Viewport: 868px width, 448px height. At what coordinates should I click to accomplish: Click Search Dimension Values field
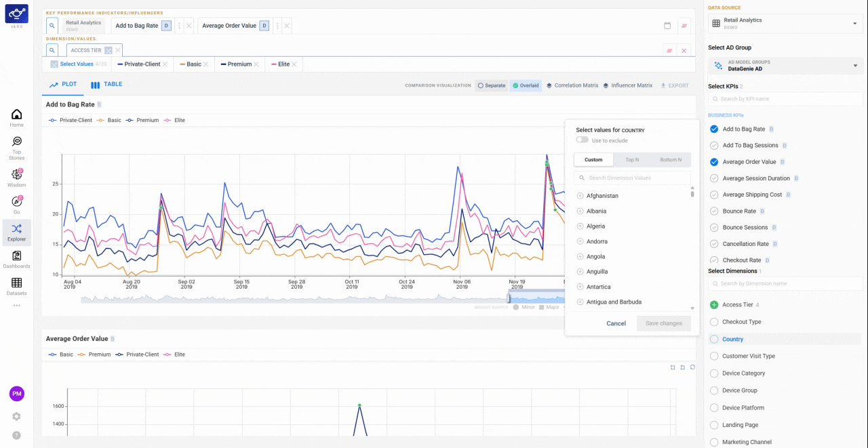632,178
